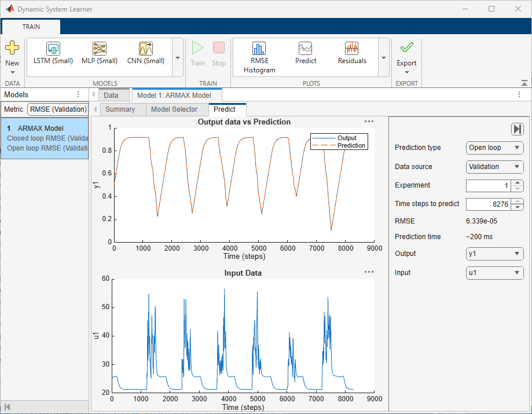Open document area options menu
The height and width of the screenshot is (414, 532).
(x=519, y=95)
